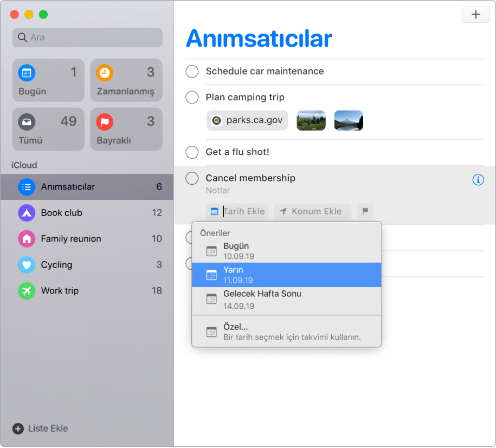Screen dimensions: 496x448
Task: Click the Bugün smart list calendar icon
Action: pos(27,73)
